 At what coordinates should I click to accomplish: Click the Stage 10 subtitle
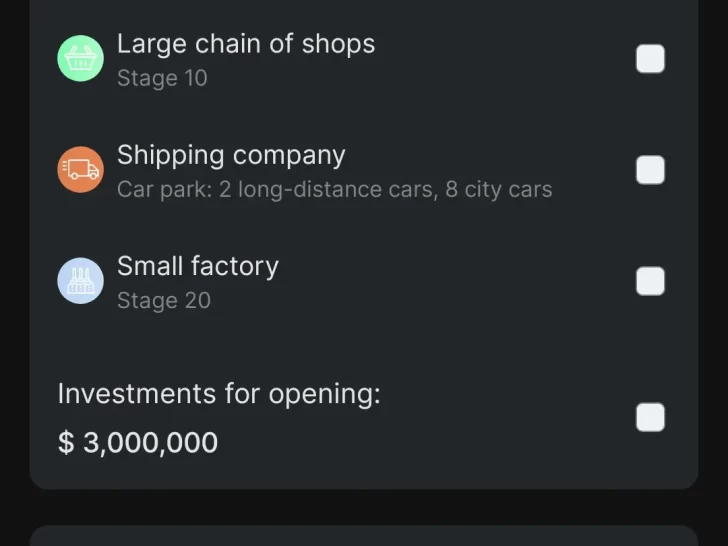coord(162,78)
